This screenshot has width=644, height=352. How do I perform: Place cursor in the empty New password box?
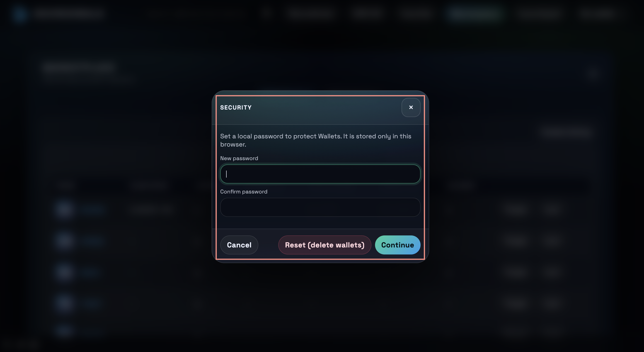[320, 174]
